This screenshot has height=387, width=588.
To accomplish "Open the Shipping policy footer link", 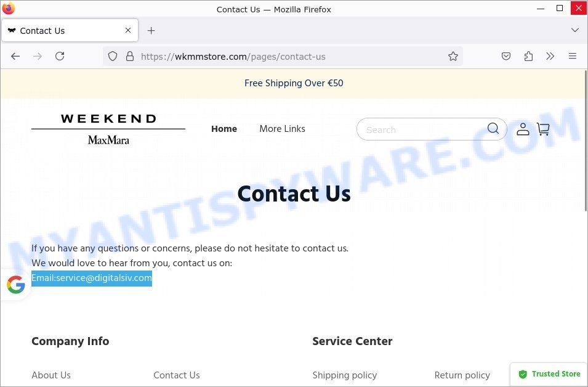I will pyautogui.click(x=345, y=375).
